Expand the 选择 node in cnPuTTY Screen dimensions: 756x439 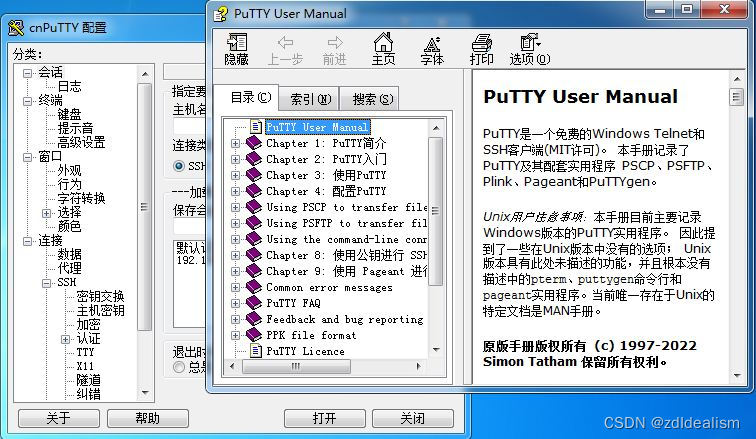(x=46, y=213)
